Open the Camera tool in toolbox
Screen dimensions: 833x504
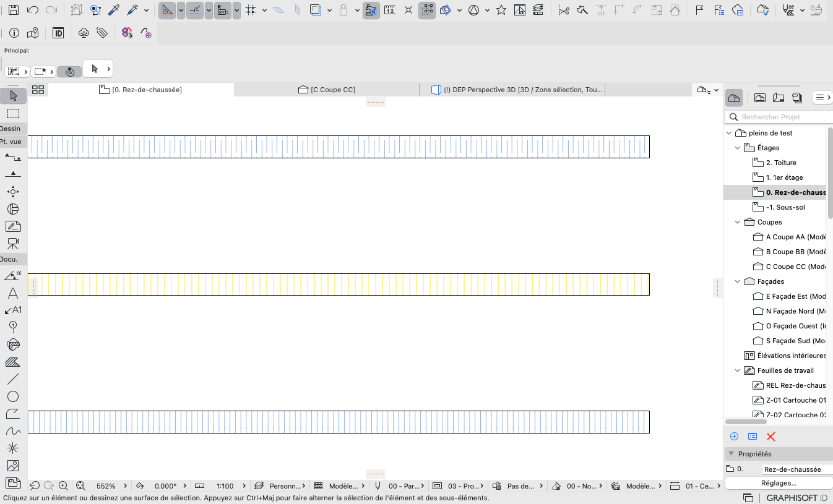pos(13,243)
